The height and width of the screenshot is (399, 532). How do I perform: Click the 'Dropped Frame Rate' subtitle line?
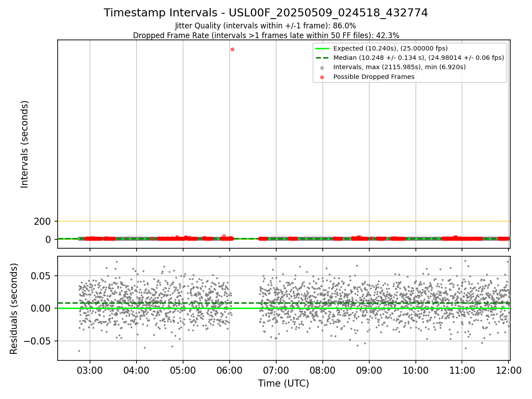pyautogui.click(x=266, y=35)
